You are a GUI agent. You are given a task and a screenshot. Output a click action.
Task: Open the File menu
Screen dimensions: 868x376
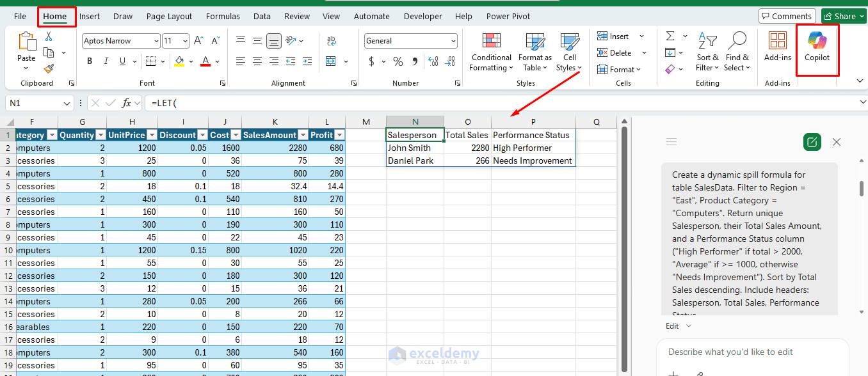20,17
